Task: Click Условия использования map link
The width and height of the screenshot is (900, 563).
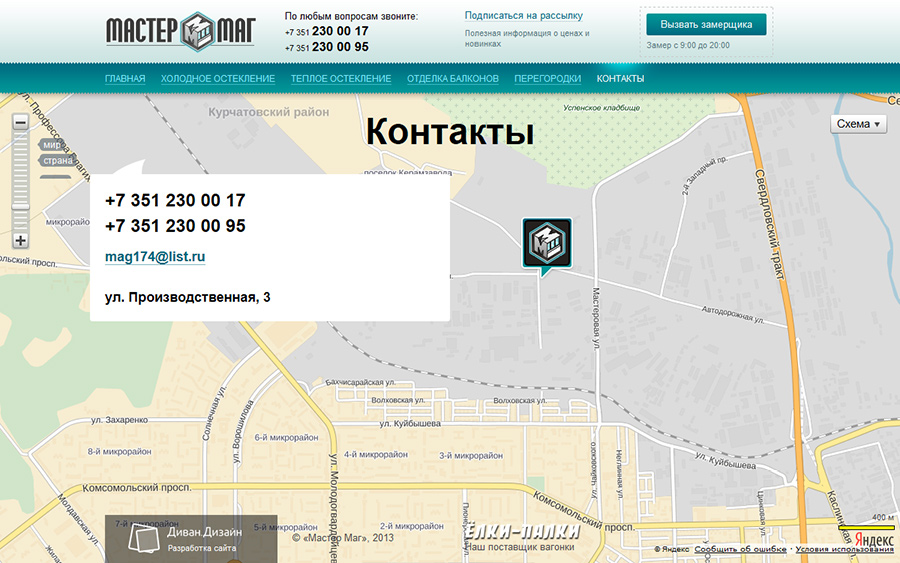Action: pos(845,549)
